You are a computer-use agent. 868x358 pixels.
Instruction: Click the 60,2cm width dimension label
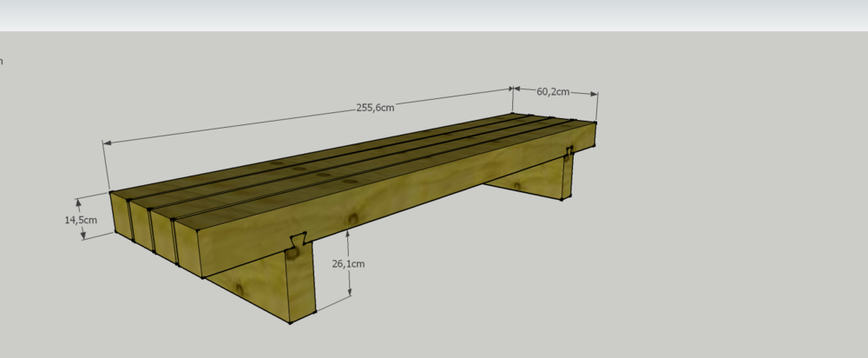(553, 91)
